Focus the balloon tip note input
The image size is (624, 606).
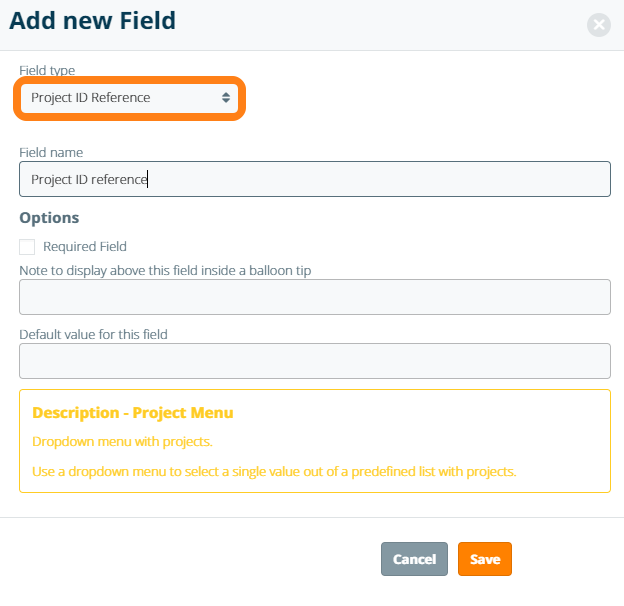click(x=314, y=297)
